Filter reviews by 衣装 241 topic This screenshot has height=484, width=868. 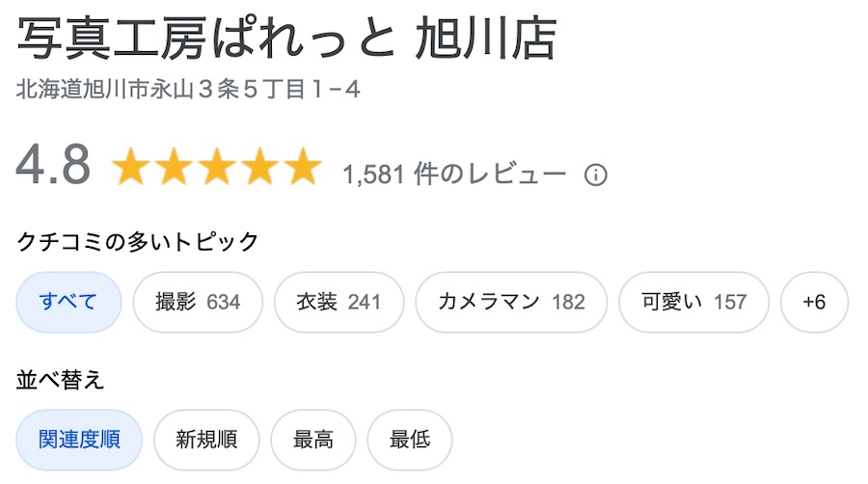pos(339,302)
